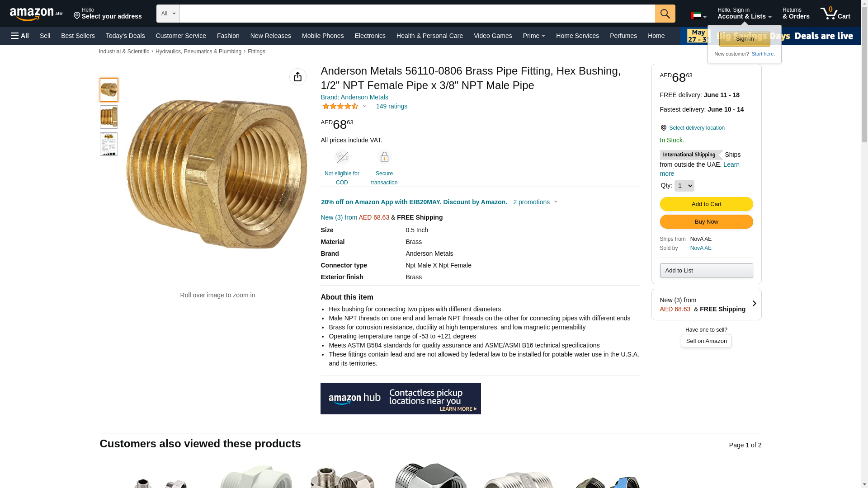Click the Secure transaction lock icon

pyautogui.click(x=384, y=157)
